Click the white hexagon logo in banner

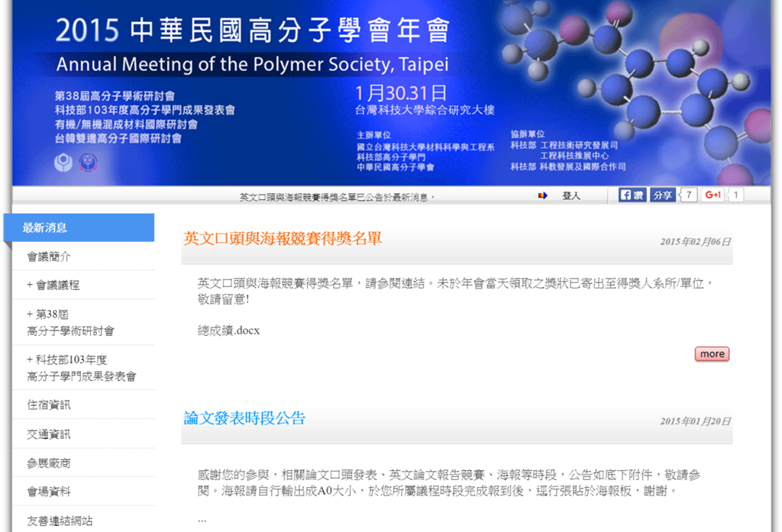(63, 163)
